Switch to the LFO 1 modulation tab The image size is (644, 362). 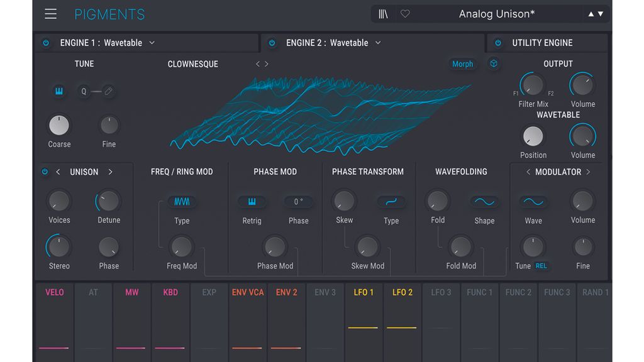(364, 292)
